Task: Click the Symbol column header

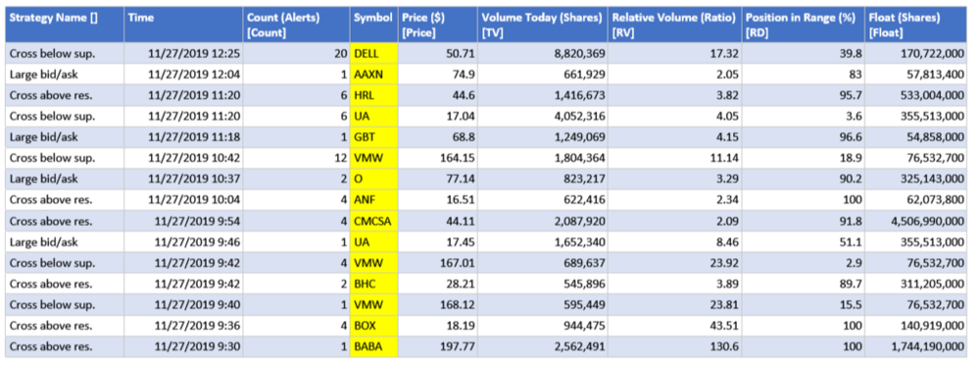Action: pyautogui.click(x=373, y=25)
